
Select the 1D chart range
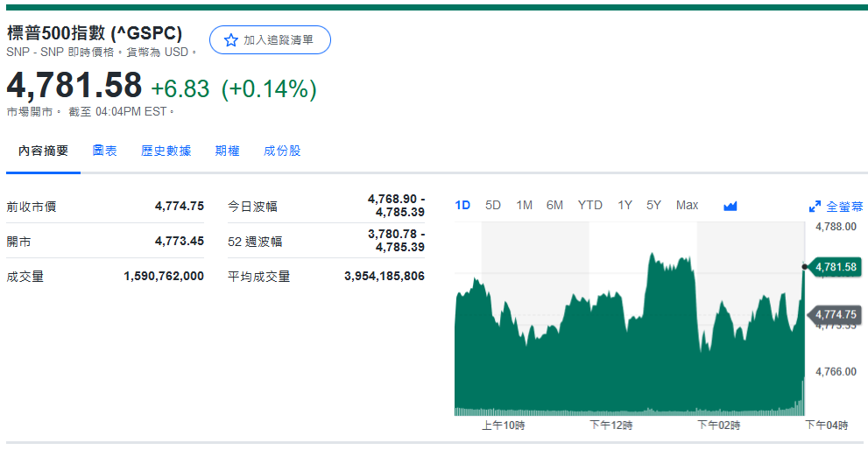click(x=462, y=205)
